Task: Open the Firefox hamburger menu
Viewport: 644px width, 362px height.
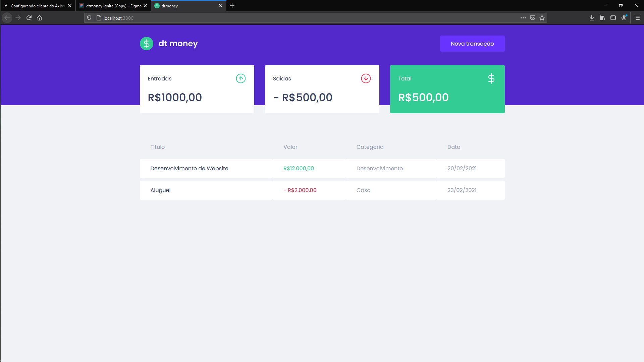Action: [637, 18]
